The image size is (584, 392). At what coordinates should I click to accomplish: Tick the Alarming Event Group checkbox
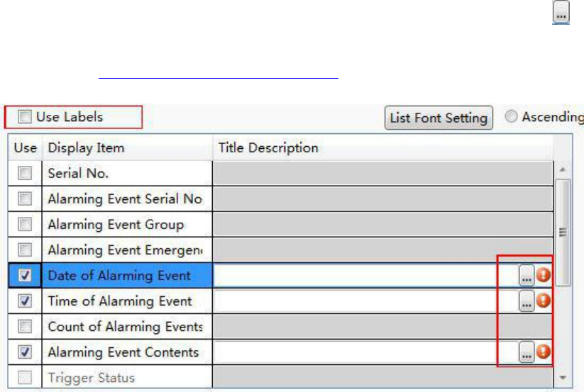tap(25, 225)
